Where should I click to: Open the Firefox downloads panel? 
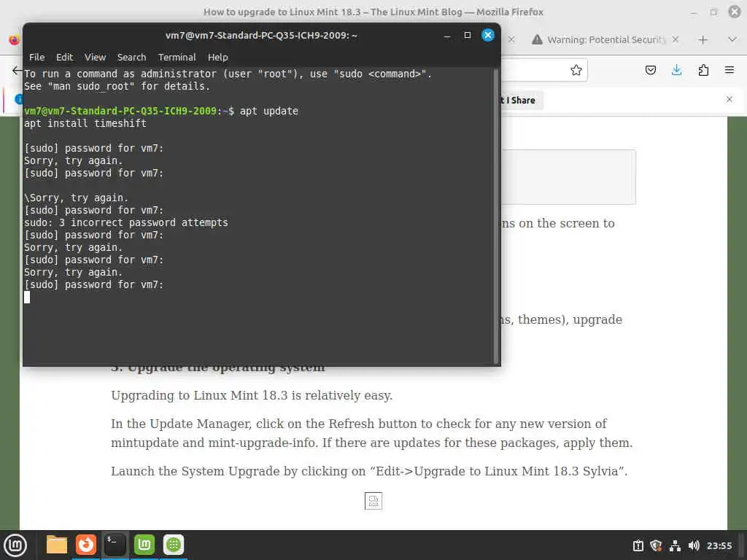(676, 71)
